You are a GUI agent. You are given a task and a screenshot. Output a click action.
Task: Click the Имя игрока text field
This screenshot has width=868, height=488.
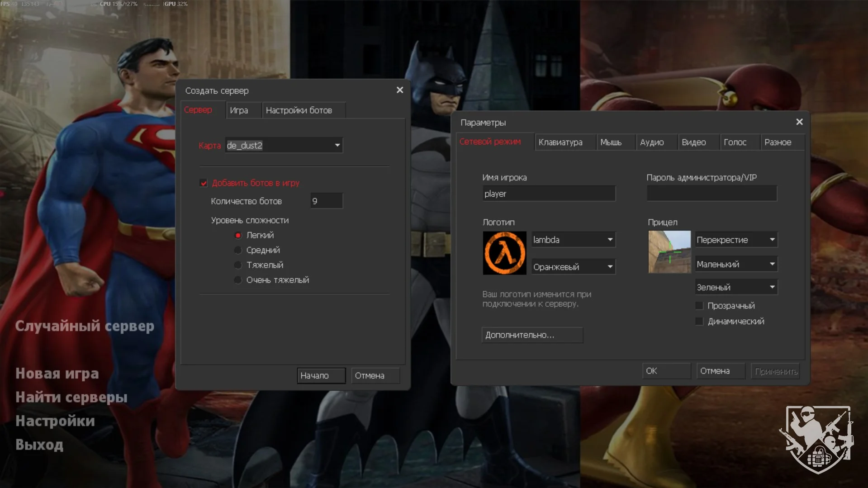[x=548, y=194]
